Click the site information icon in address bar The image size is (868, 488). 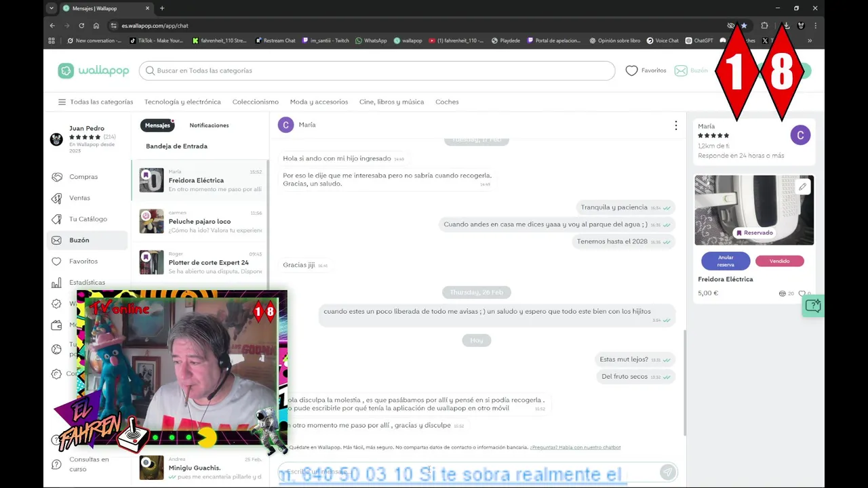pos(113,26)
